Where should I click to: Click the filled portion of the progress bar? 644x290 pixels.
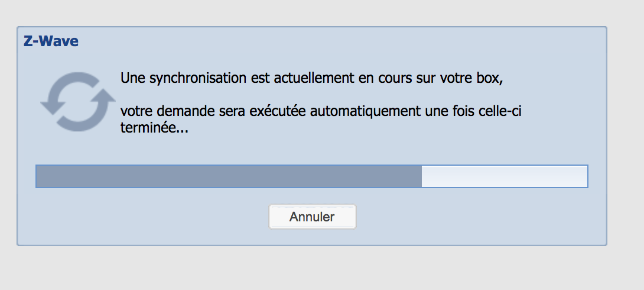click(x=228, y=176)
